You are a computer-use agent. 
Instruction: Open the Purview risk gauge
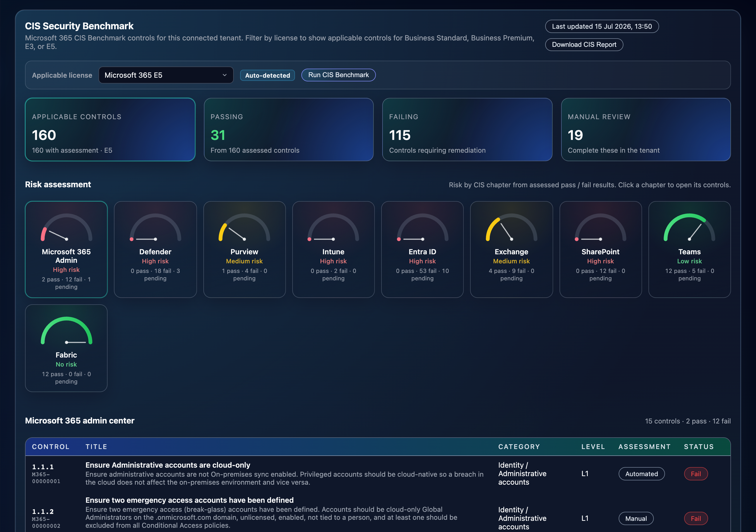[x=244, y=250]
